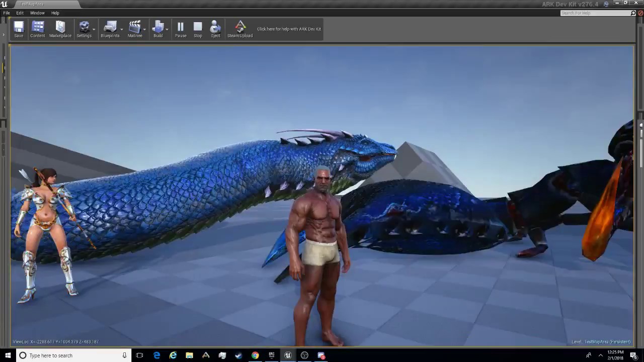This screenshot has width=644, height=362.
Task: Click the Save toolbar icon
Action: coord(19,29)
